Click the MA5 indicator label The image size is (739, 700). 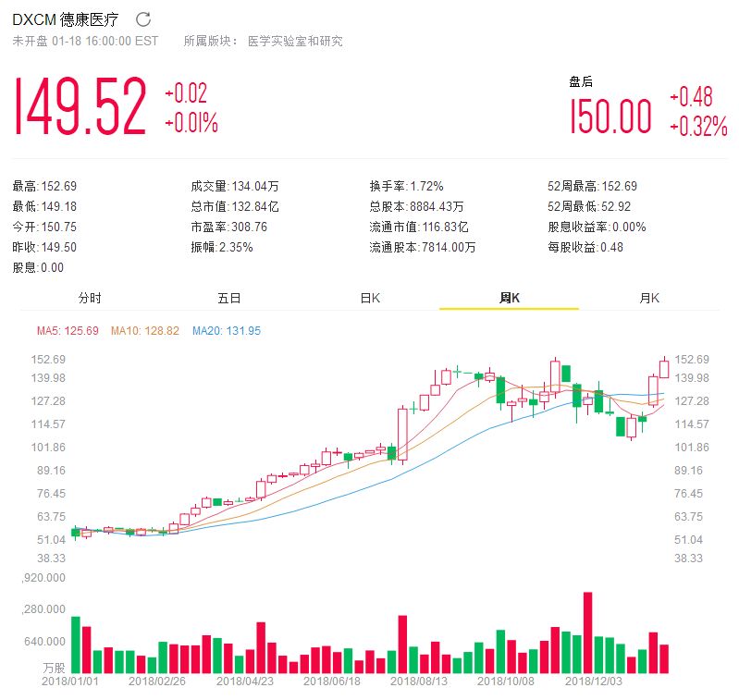point(68,330)
